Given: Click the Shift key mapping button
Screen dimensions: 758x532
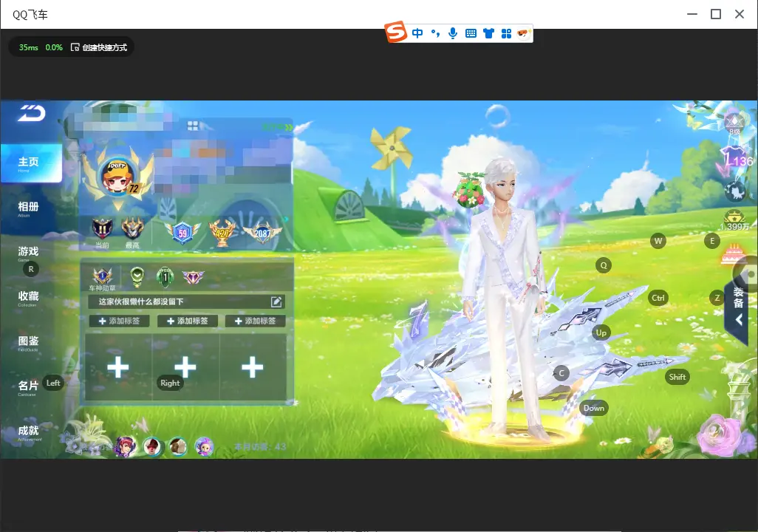Looking at the screenshot, I should coord(677,377).
